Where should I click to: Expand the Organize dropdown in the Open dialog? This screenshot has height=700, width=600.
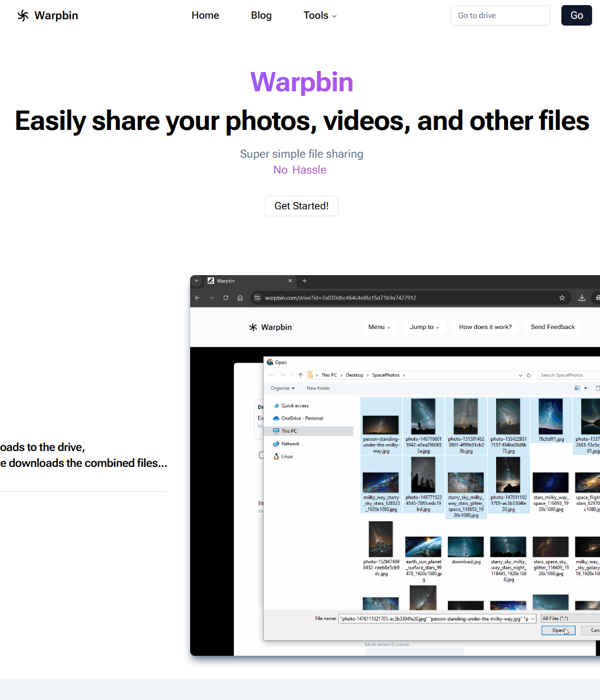coord(282,388)
